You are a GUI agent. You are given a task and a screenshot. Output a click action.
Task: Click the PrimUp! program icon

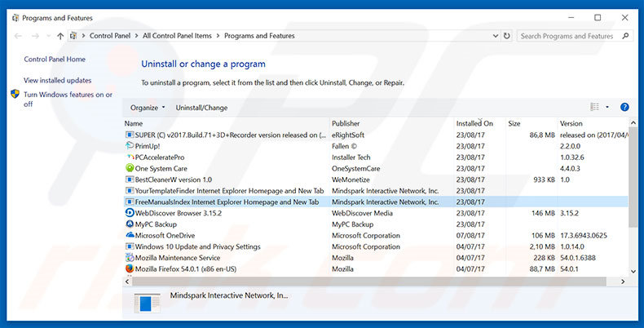click(130, 146)
